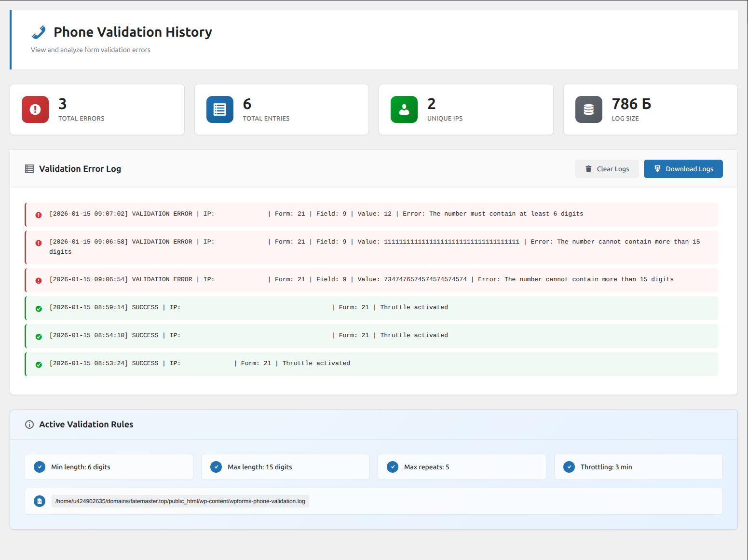Click the trash icon in Clear Logs
Viewport: 748px width, 560px height.
coord(588,169)
